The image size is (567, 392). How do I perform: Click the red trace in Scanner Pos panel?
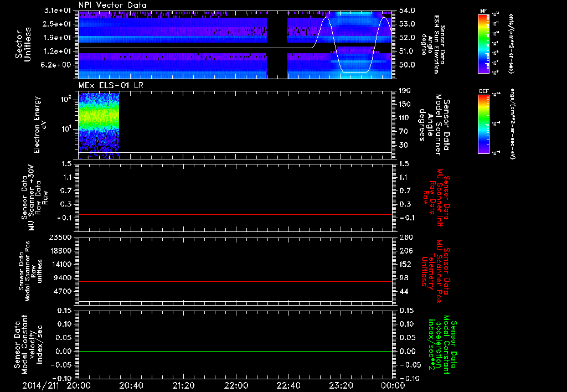tap(235, 281)
